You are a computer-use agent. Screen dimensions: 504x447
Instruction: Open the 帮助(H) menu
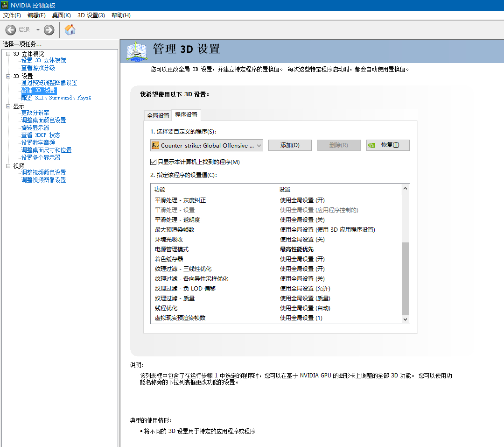tap(121, 15)
